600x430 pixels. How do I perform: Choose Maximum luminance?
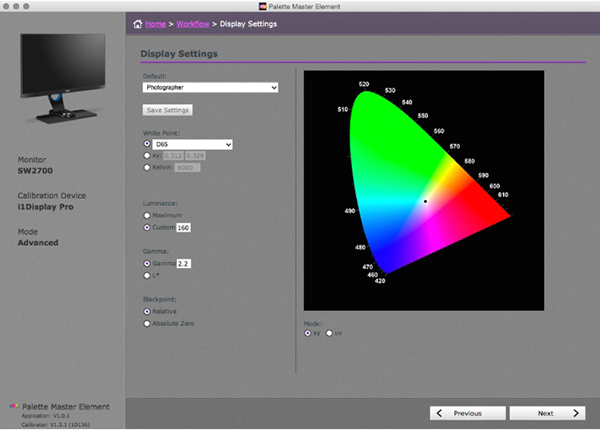[149, 215]
